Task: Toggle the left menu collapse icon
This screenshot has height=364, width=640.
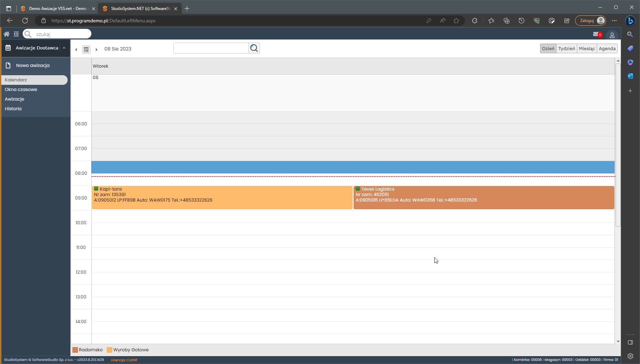Action: click(16, 34)
